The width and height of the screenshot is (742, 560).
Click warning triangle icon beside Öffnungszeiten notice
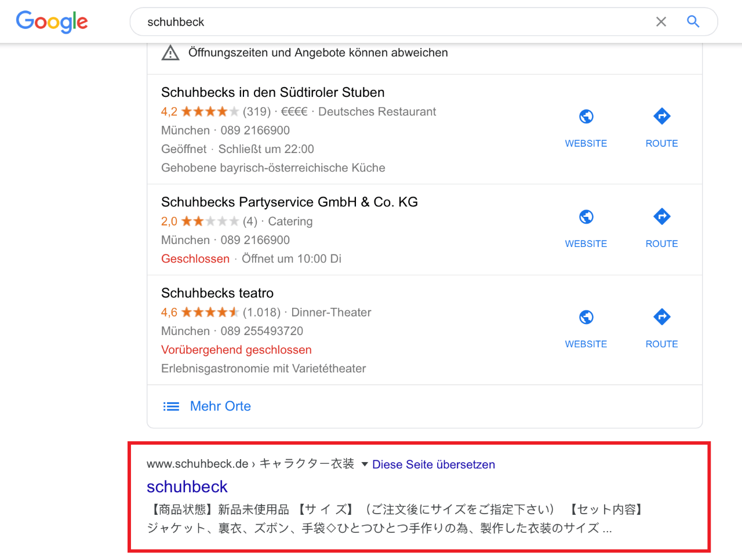pyautogui.click(x=170, y=53)
